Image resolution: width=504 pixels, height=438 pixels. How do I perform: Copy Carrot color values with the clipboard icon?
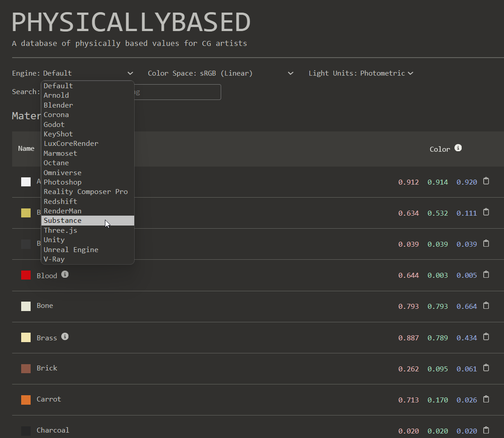point(486,399)
